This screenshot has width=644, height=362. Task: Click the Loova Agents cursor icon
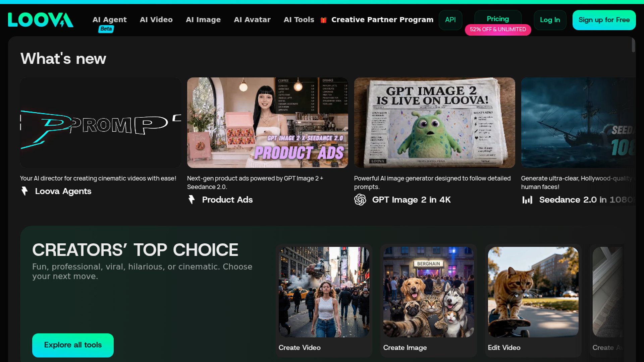tap(24, 191)
